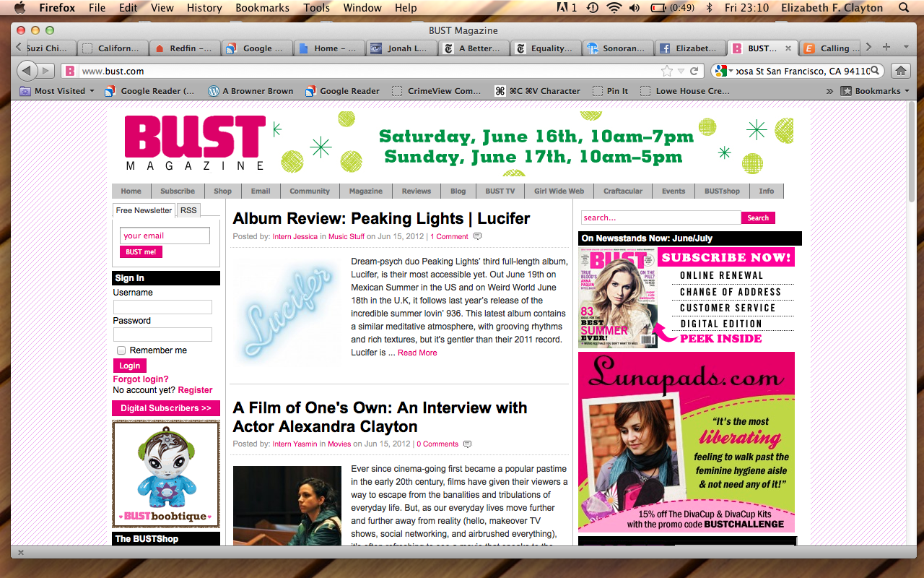Open the Bookmarks menu in menu bar

(x=262, y=8)
